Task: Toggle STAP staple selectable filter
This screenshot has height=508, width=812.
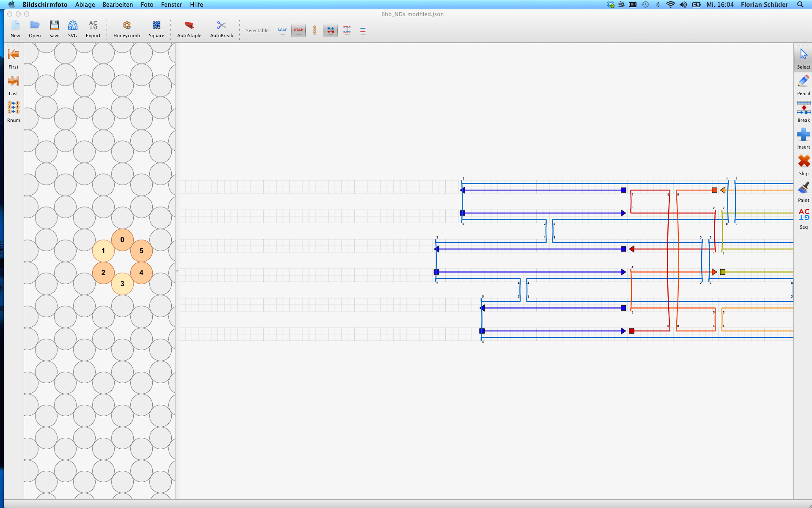Action: [x=299, y=30]
